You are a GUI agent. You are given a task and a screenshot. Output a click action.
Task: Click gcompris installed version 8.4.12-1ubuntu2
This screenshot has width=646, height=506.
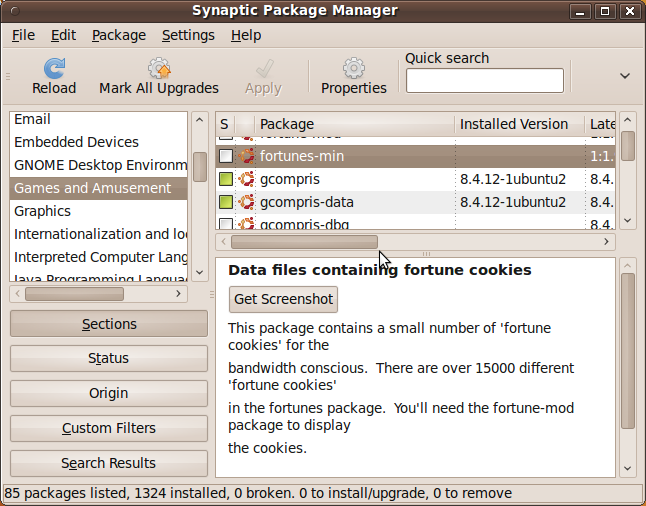point(513,179)
